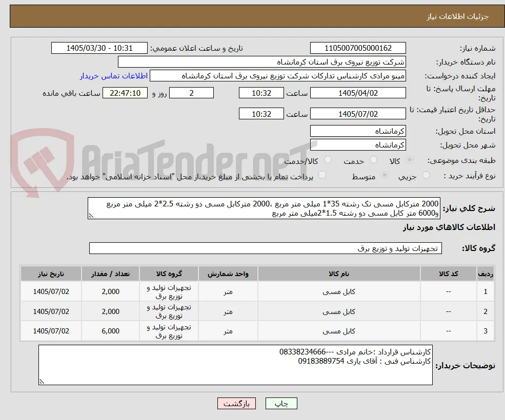This screenshot has height=420, width=505.
Task: Click the تاریخ نیاز column header
Action: click(x=51, y=274)
